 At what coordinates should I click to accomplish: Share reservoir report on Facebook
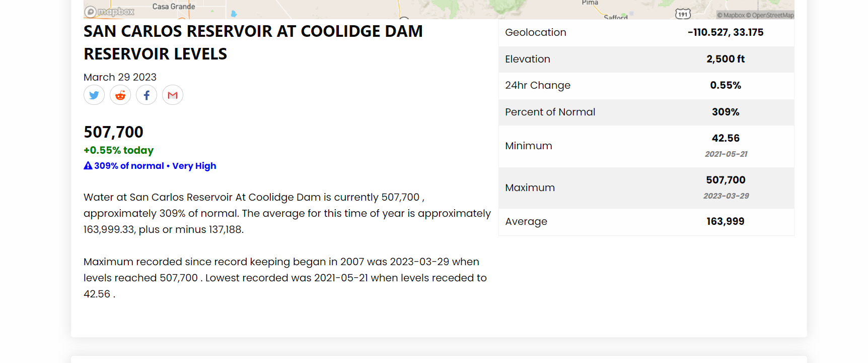(147, 95)
